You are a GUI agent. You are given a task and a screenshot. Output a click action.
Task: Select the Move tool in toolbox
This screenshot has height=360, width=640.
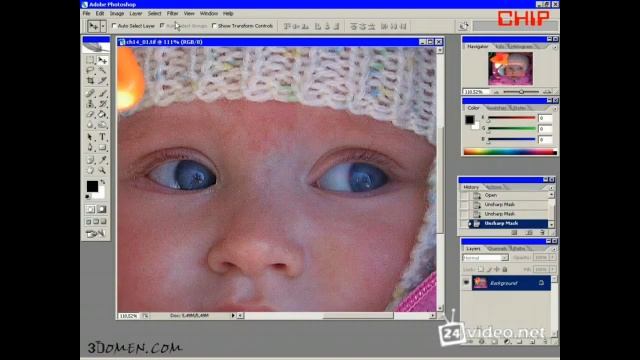click(102, 60)
